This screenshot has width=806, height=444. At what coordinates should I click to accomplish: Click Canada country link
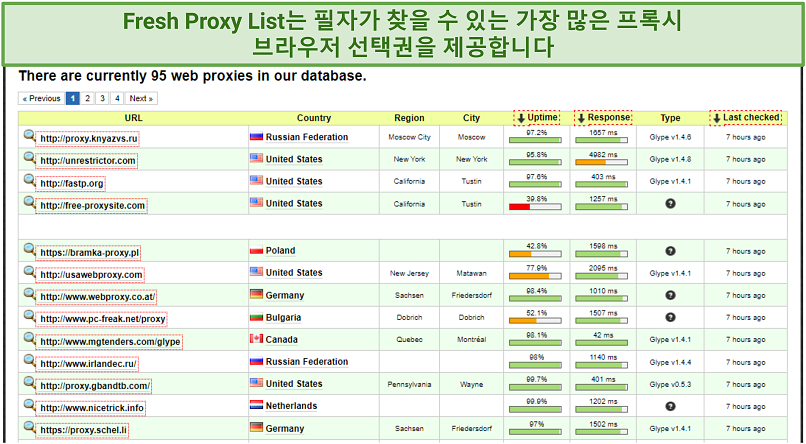282,340
